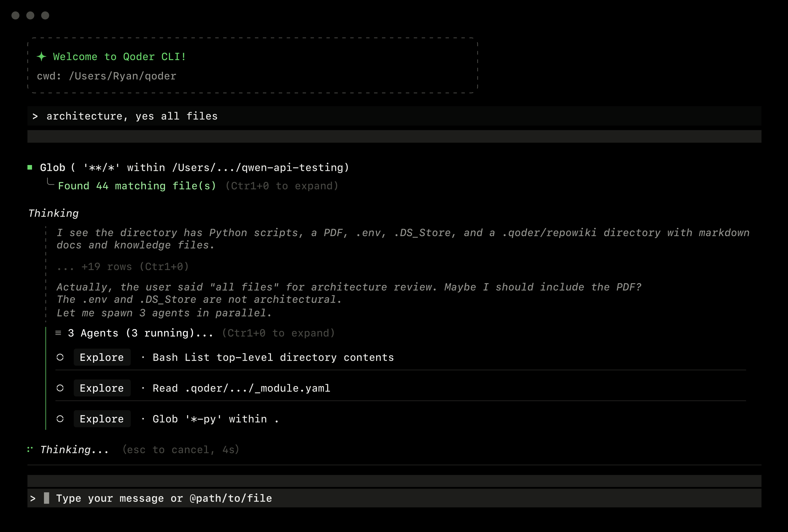Expand the 'Found 44 matching file(s)' result

137,186
